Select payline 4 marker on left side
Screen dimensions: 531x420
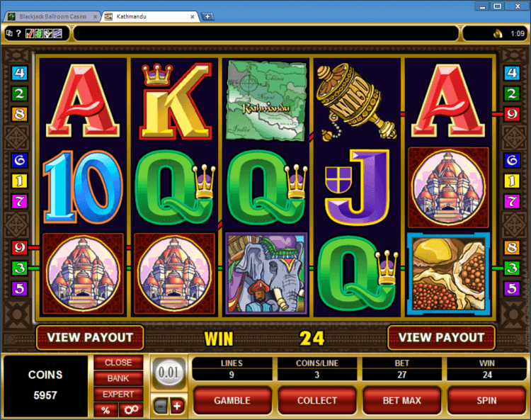(x=19, y=73)
